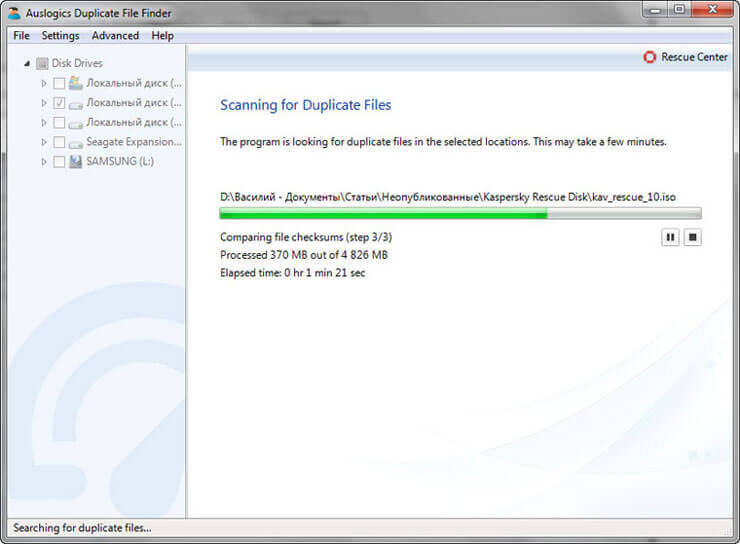The width and height of the screenshot is (740, 544).
Task: Click the Disk Drives root icon
Action: [42, 63]
